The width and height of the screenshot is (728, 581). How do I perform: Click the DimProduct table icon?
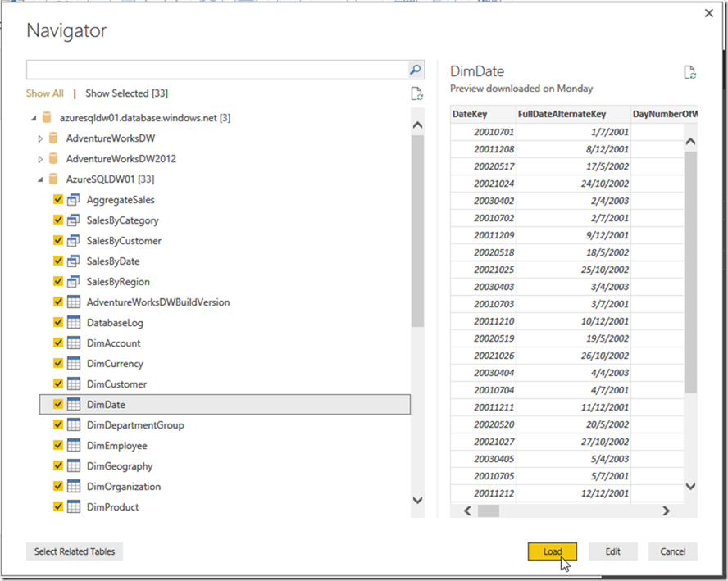point(74,506)
